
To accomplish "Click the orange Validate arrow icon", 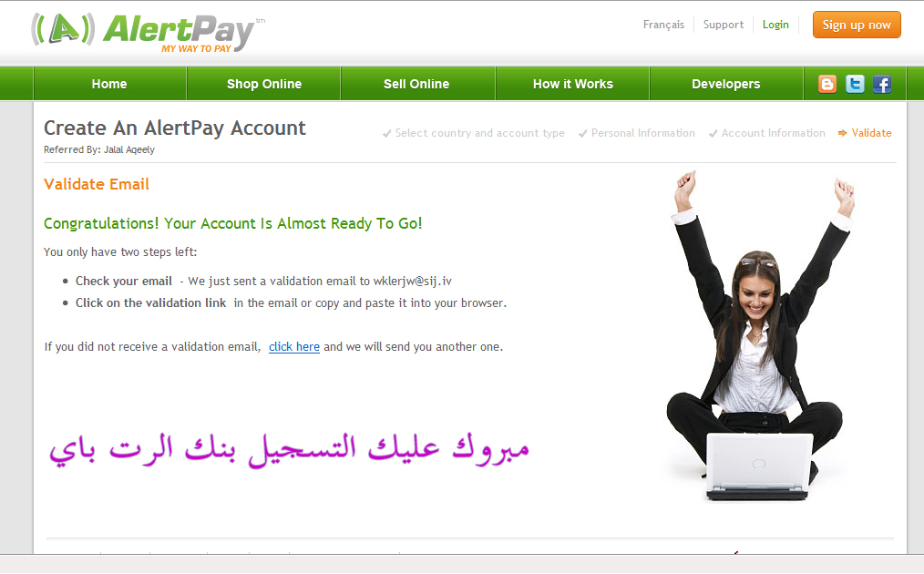I will coord(843,133).
